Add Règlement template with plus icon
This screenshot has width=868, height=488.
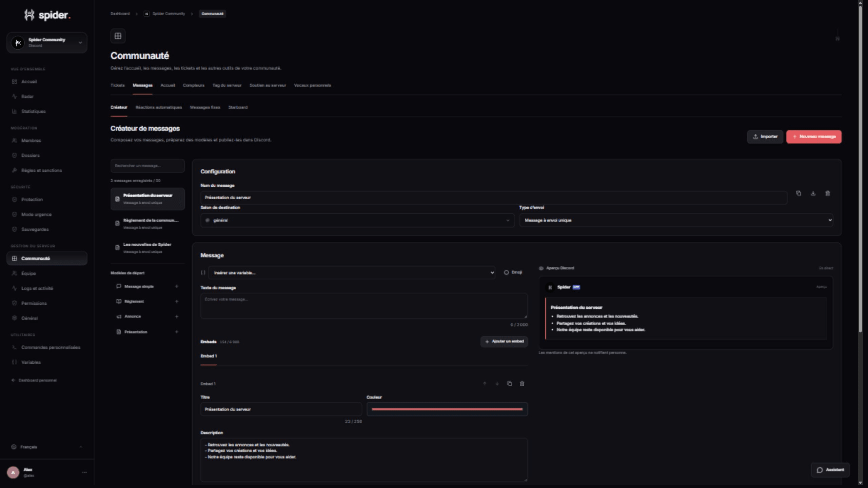tap(177, 301)
